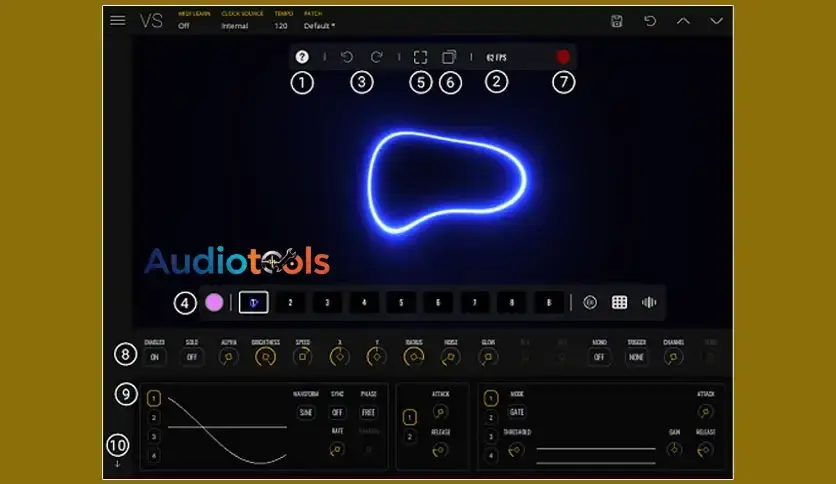Toggle the Mono OFF switch
This screenshot has width=836, height=484.
[599, 357]
